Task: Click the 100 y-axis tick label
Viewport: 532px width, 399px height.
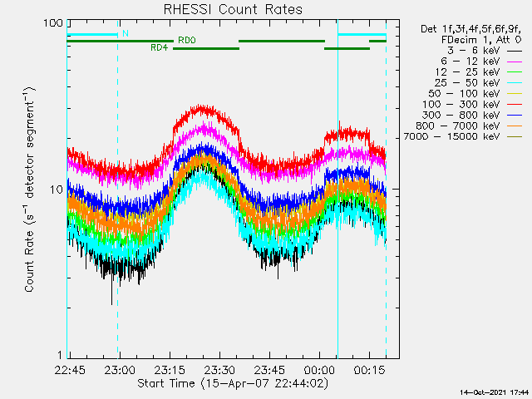Action: (x=53, y=23)
